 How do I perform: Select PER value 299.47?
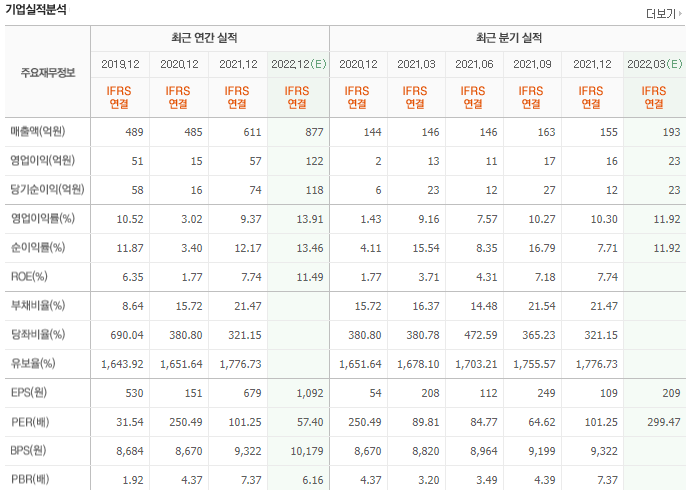[664, 422]
